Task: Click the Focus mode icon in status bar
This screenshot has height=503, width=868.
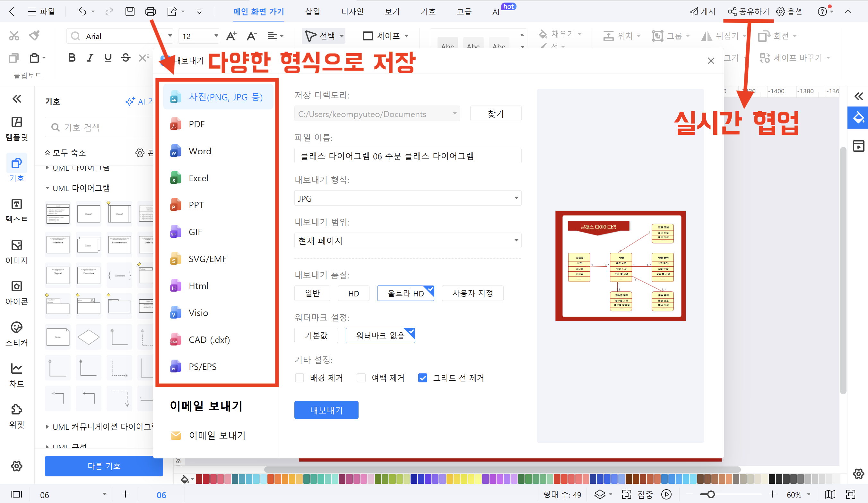Action: [x=626, y=494]
